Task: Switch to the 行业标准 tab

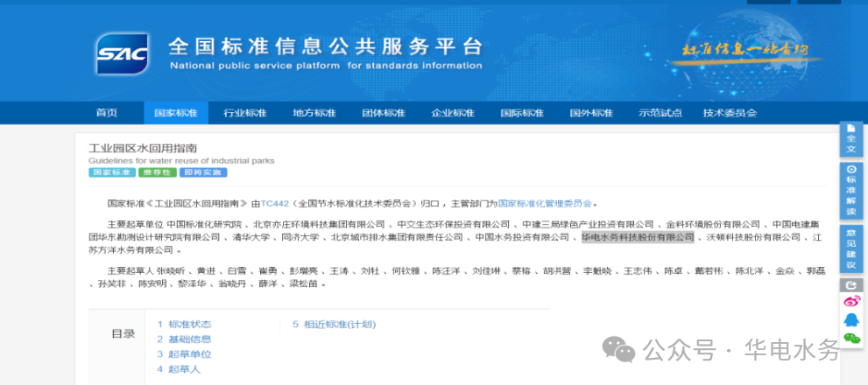Action: tap(245, 113)
